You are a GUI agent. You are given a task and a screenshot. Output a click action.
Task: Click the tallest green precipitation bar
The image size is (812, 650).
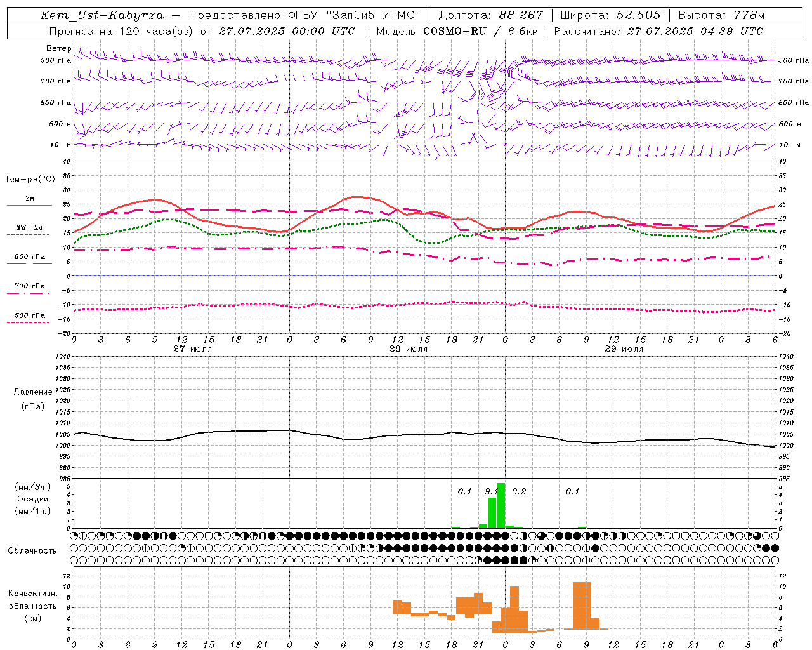point(501,505)
